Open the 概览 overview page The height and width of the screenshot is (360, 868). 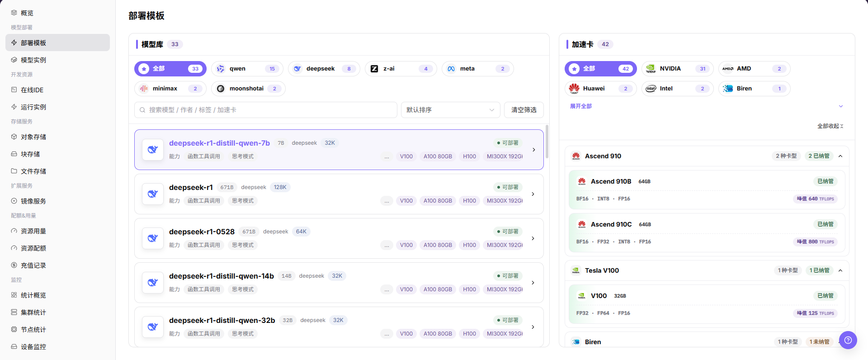click(57, 13)
